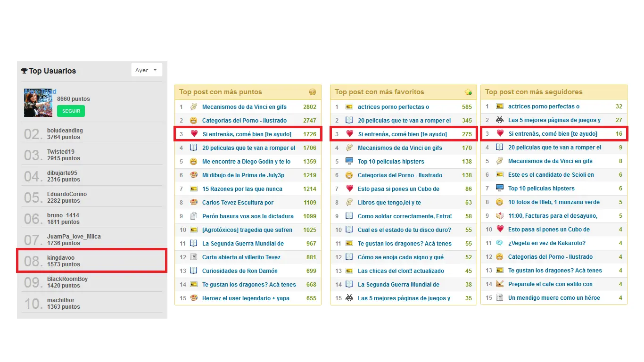Click the smiley icon beside '10 fotos de Hleb, 1 manzana verde'
Viewport: 644px width, 362px height.
coord(499,202)
